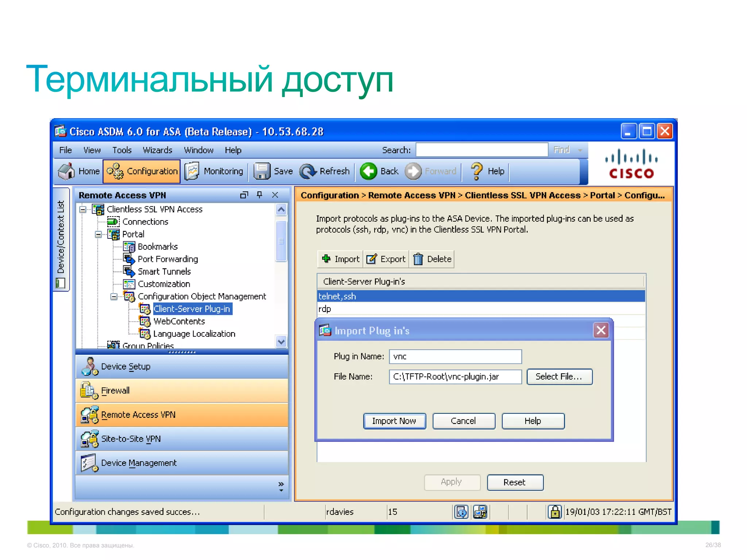Open the Firewall section
Screen dimensions: 747x560
tap(182, 391)
